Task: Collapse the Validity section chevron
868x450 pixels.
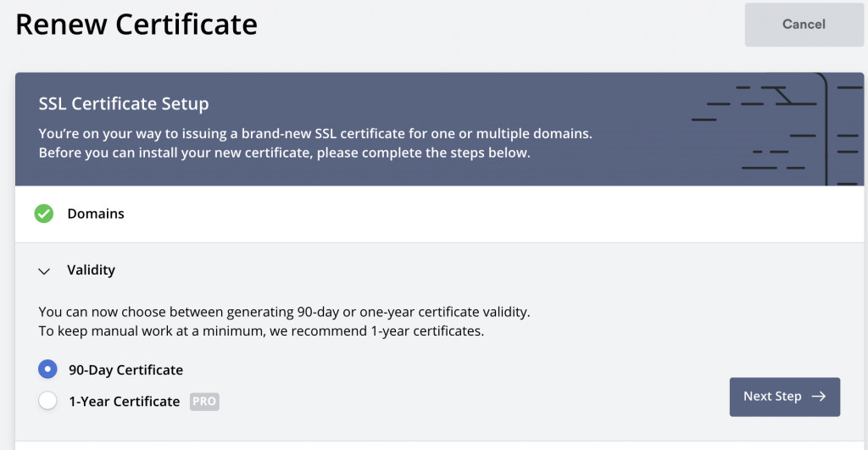Action: pos(45,271)
